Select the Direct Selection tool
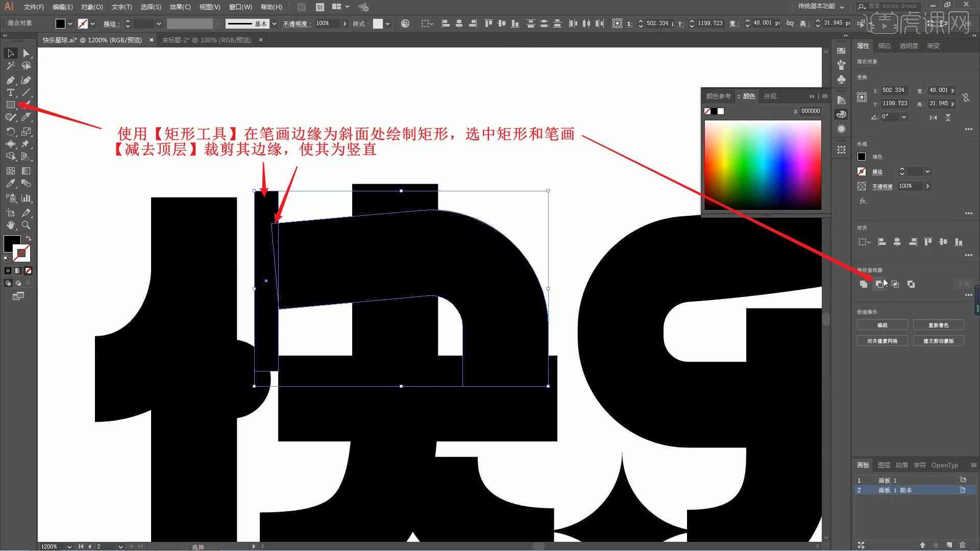 click(x=26, y=53)
